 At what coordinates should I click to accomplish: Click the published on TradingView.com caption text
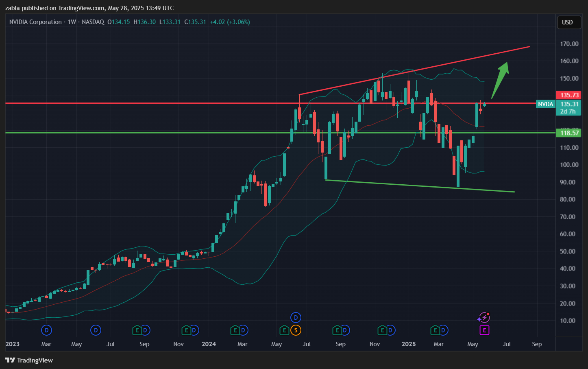[x=89, y=8]
